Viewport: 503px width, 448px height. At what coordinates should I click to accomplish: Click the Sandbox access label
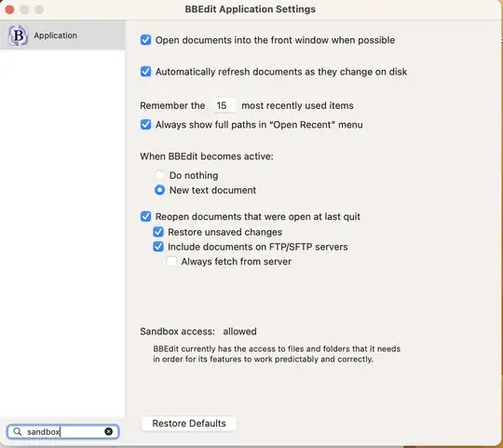pos(177,332)
